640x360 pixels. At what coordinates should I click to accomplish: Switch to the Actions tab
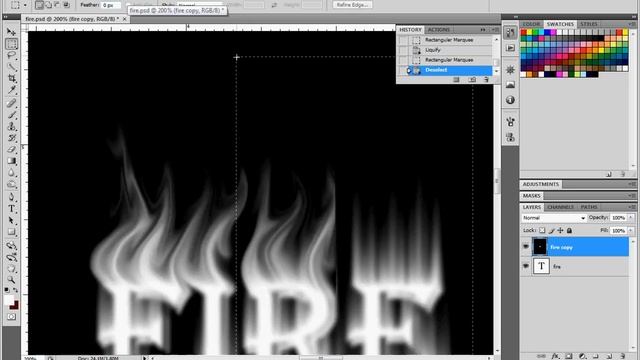(439, 30)
